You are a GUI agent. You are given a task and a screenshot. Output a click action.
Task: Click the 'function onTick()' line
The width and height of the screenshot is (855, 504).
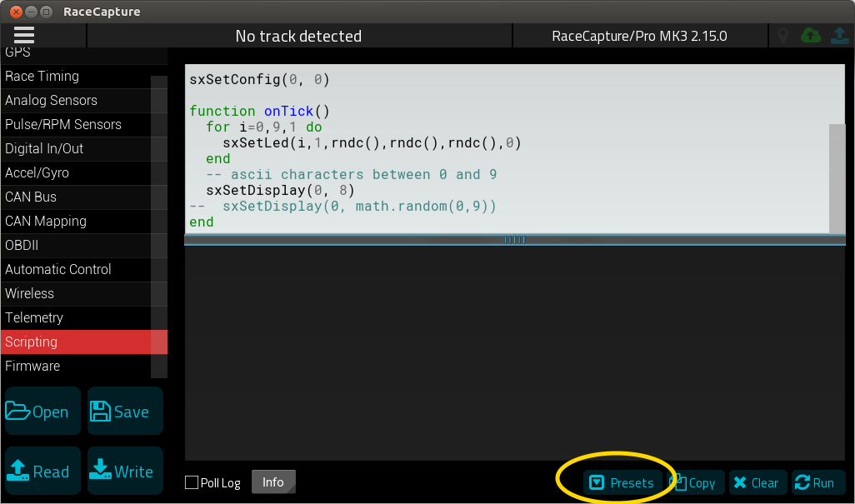259,111
